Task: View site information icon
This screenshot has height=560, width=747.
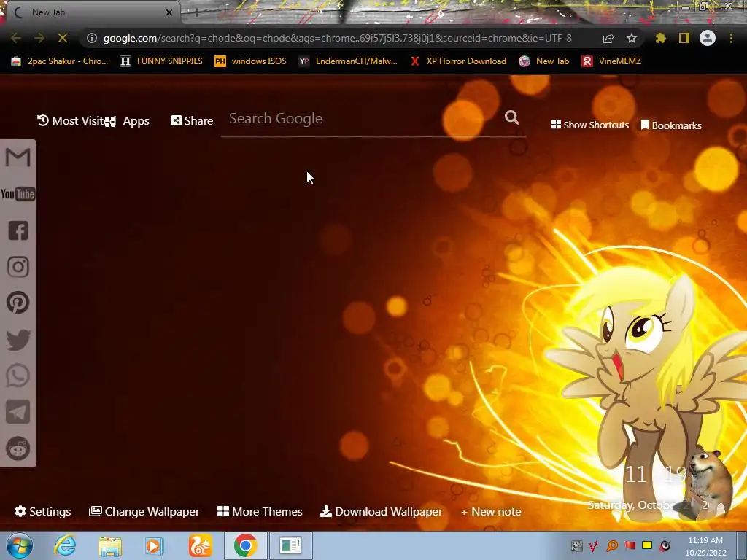Action: point(92,38)
